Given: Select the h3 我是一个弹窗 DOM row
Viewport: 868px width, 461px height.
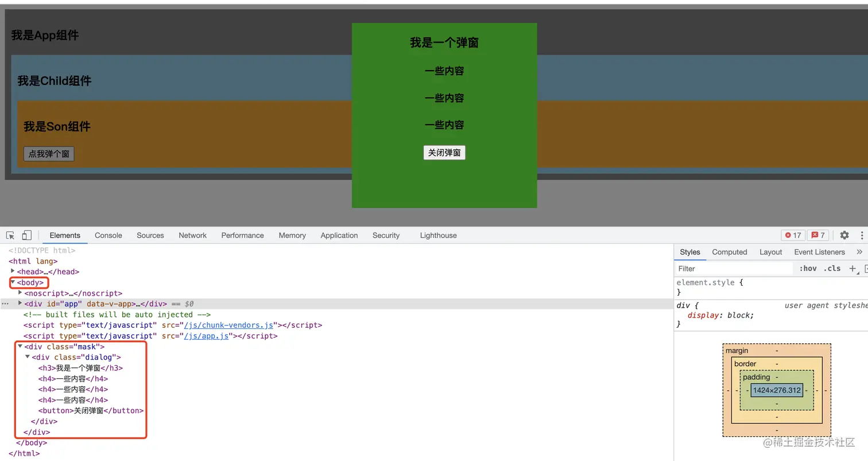Looking at the screenshot, I should coord(81,368).
